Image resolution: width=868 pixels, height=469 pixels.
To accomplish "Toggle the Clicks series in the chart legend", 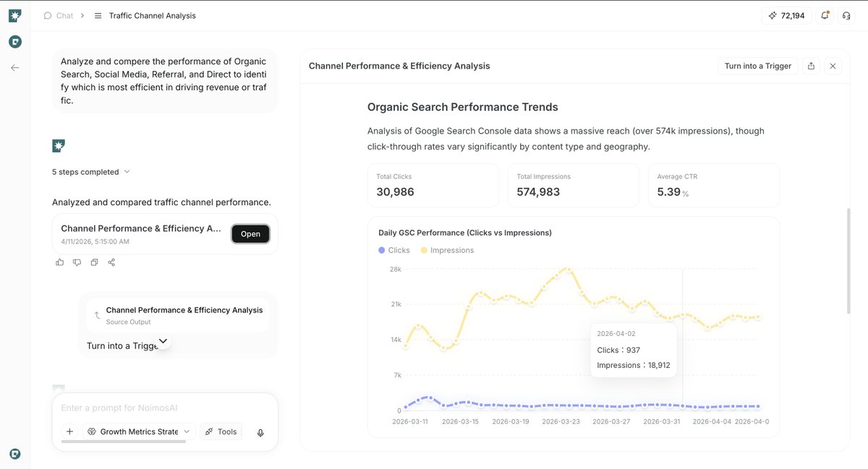I will click(394, 250).
